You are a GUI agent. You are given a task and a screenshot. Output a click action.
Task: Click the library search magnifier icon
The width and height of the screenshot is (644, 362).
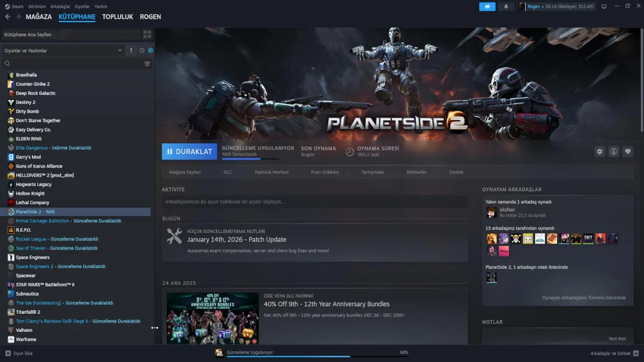[x=7, y=64]
